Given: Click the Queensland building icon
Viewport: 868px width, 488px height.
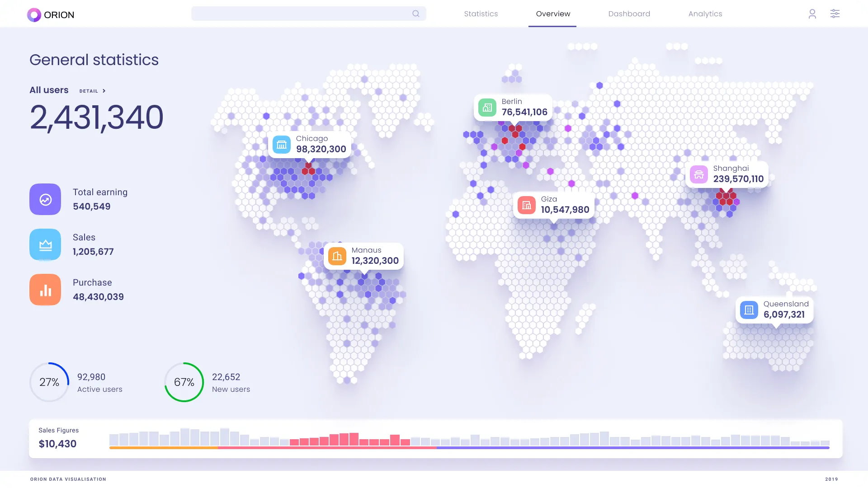Looking at the screenshot, I should 749,310.
